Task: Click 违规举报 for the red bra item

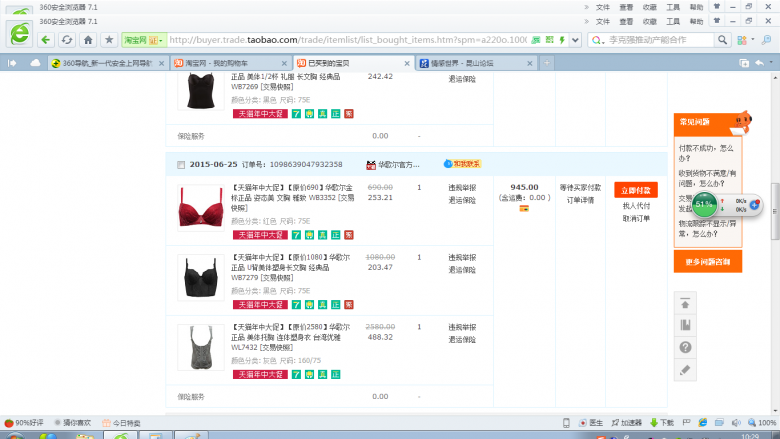Action: (462, 188)
